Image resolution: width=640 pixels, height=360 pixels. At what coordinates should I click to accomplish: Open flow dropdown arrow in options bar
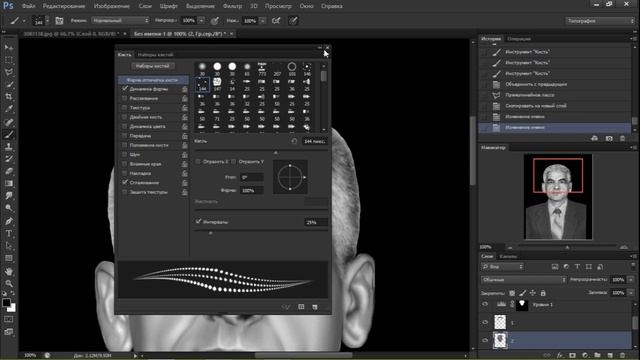point(263,20)
